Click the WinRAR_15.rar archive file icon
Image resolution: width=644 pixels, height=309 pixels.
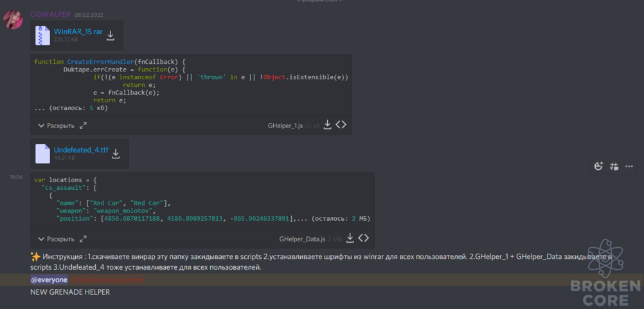click(42, 35)
